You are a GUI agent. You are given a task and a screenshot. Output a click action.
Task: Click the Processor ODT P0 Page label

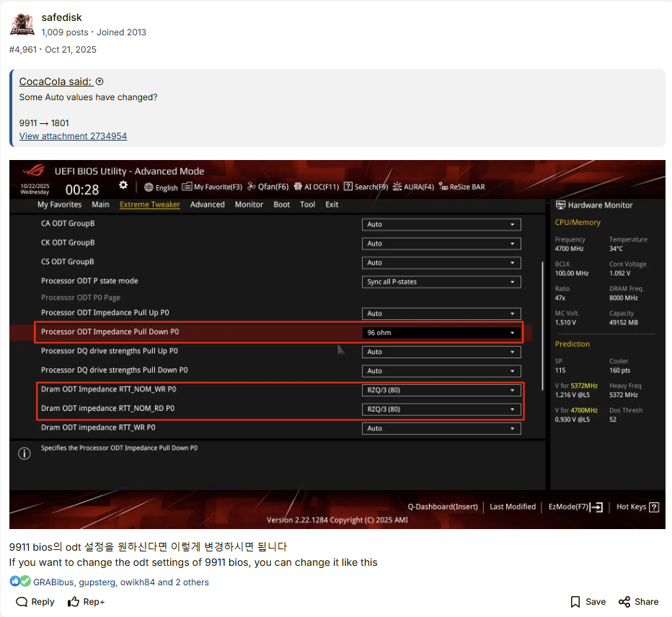pyautogui.click(x=81, y=298)
